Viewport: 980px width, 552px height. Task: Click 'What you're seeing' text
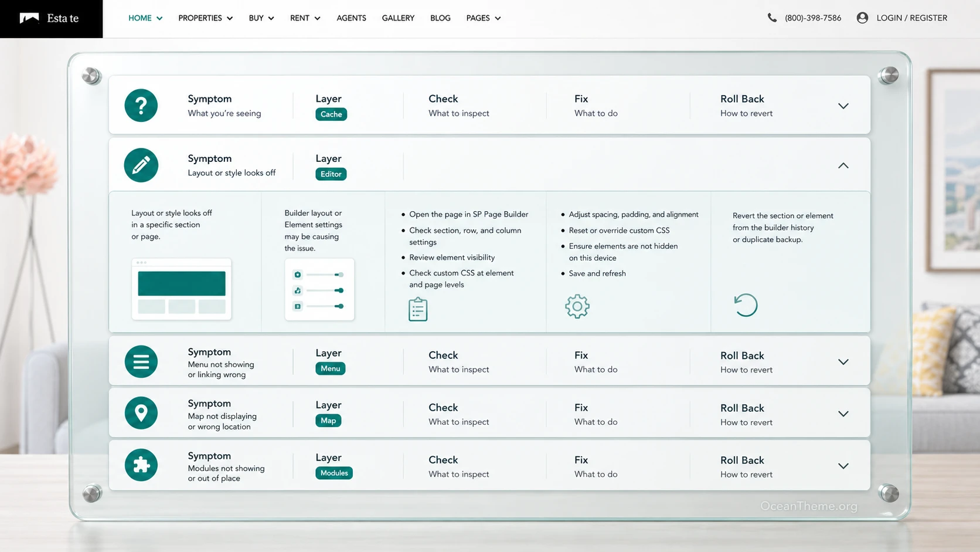224,113
